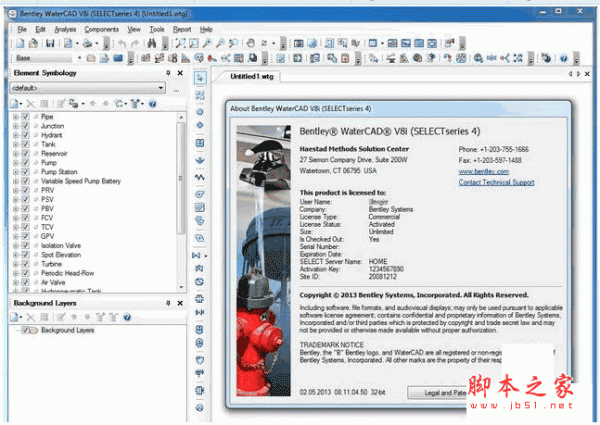Open the Components menu
The image size is (600, 425).
101,29
